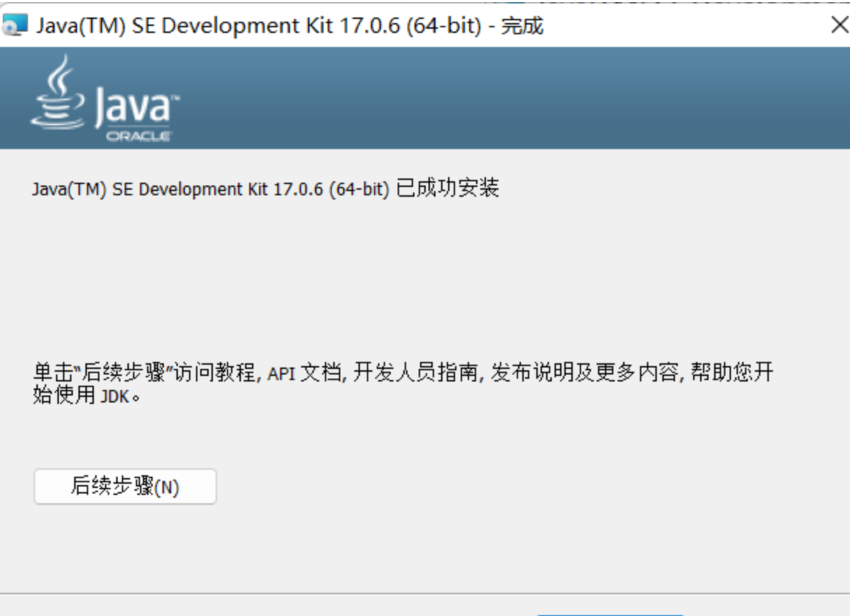
Task: Select the text "Java(TM) SE Development Kit 17.0.6 (64-bit) 已成功安装"
Action: [x=265, y=189]
